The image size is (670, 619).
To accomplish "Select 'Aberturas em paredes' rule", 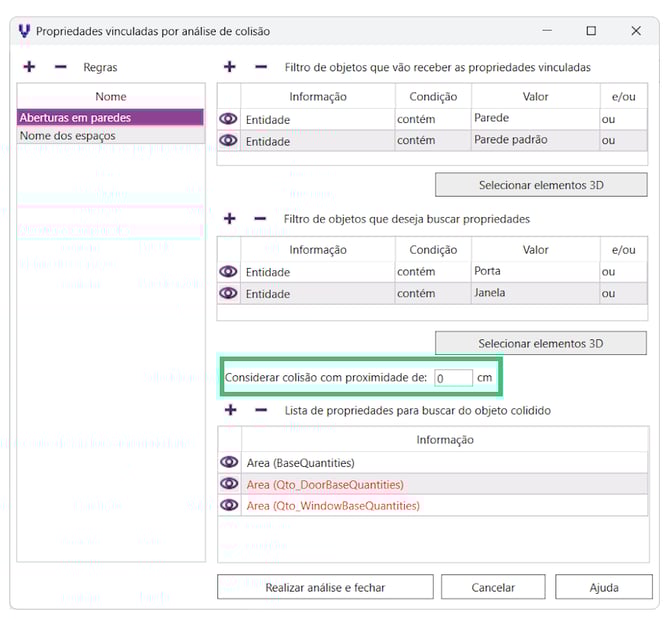I will pyautogui.click(x=110, y=118).
